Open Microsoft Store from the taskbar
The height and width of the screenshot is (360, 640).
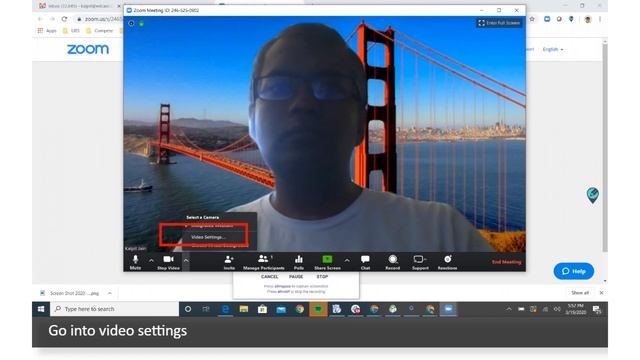tap(262, 309)
